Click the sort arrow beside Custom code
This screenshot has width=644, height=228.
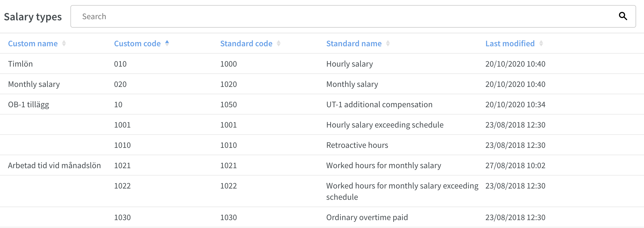pyautogui.click(x=167, y=43)
